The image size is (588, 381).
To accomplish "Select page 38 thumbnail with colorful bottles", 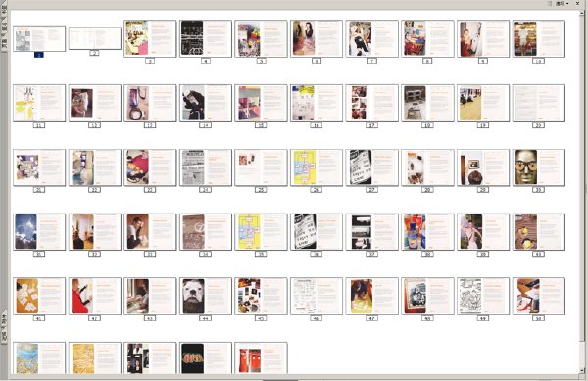I will click(427, 232).
